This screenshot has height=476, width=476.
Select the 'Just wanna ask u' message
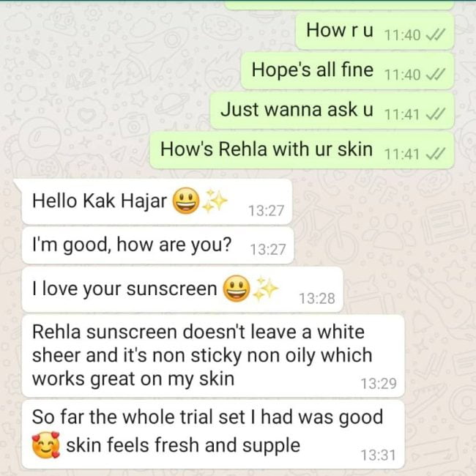tap(332, 111)
